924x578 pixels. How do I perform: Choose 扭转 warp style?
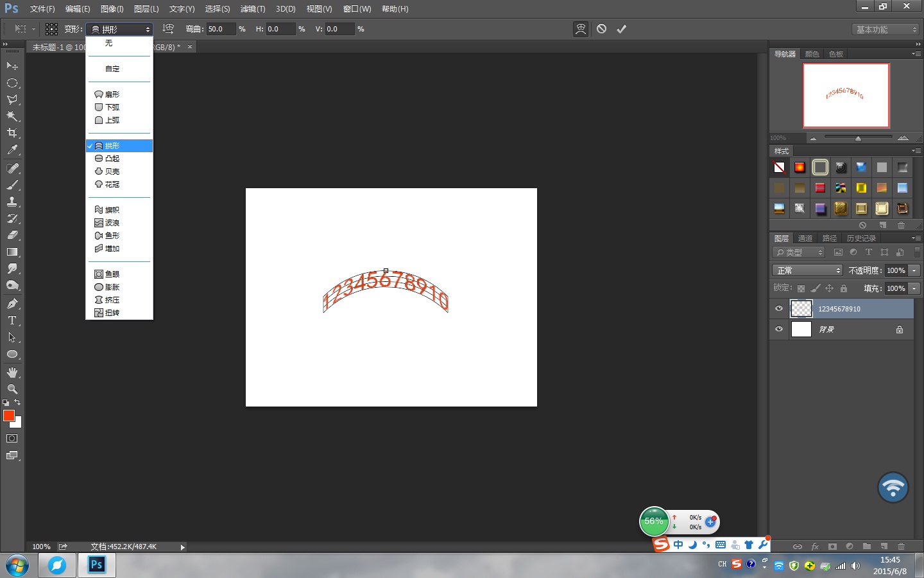(x=119, y=313)
